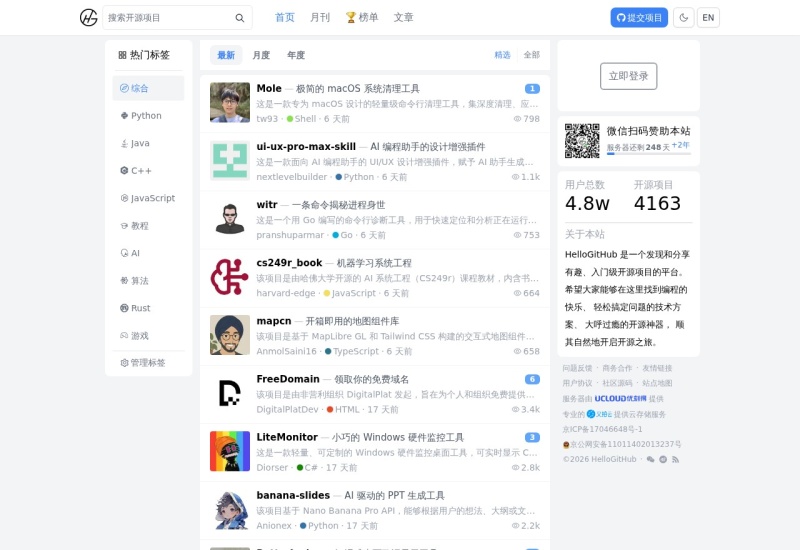Click the server days progress bar
Screen dimensions: 800x550
click(648, 154)
